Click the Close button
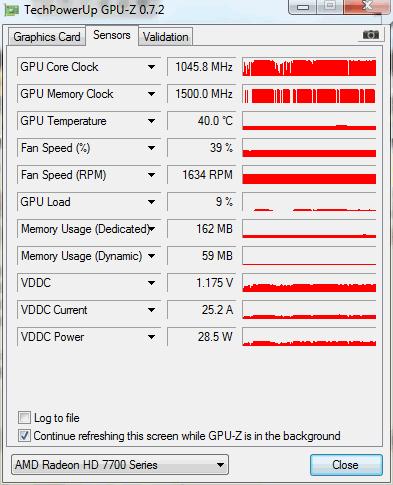 pyautogui.click(x=346, y=464)
